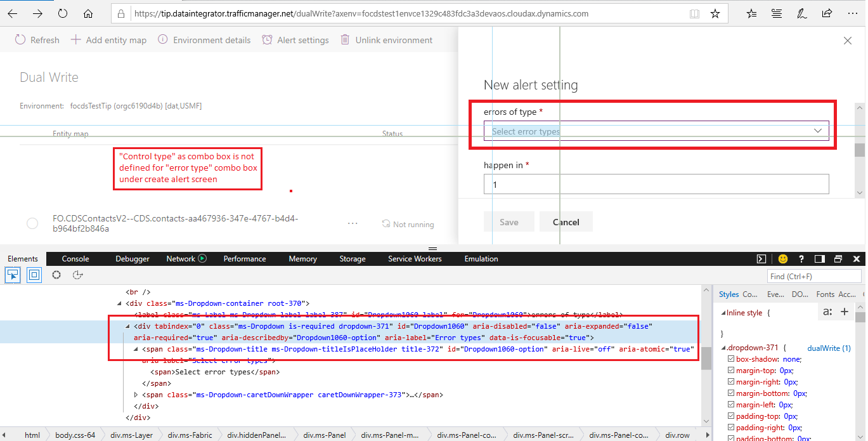Select the element inspector arrow in DevTools

12,275
